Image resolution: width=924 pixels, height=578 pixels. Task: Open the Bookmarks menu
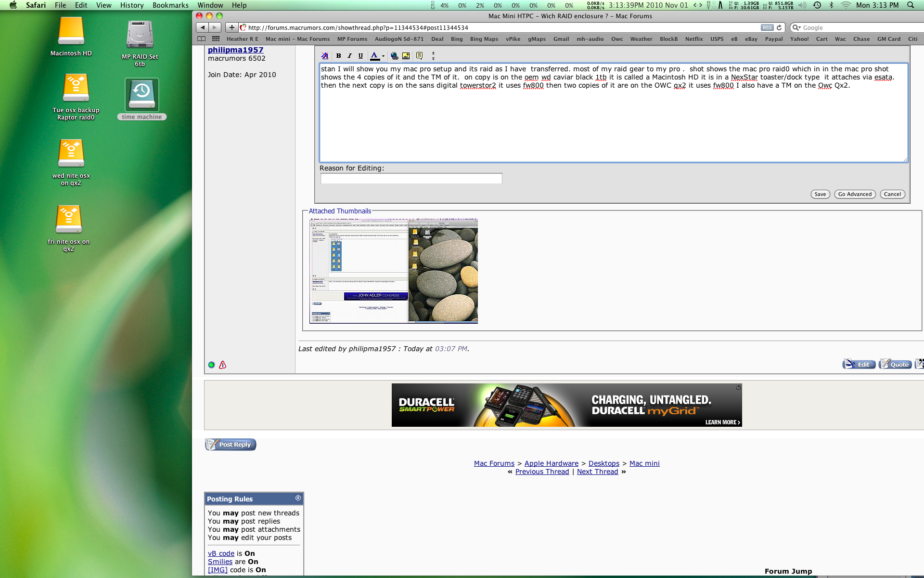[x=170, y=5]
